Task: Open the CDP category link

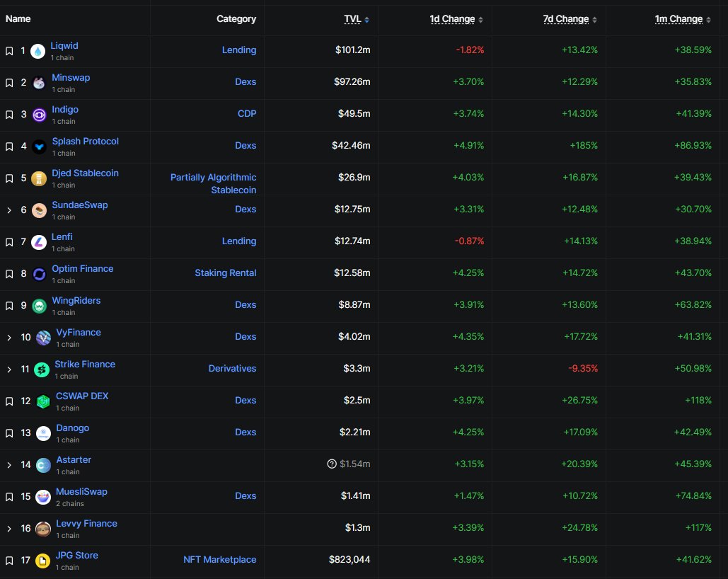Action: coord(247,113)
